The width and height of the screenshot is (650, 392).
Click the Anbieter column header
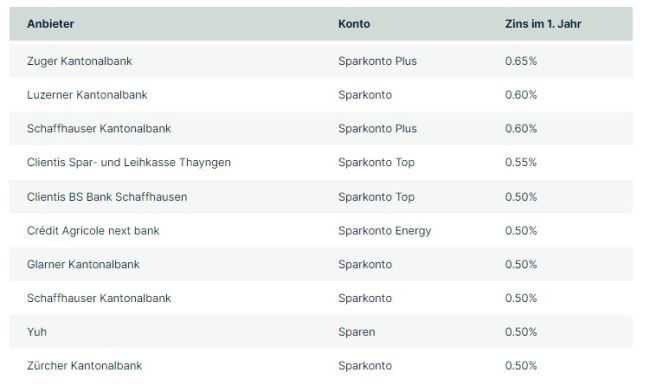coord(51,24)
